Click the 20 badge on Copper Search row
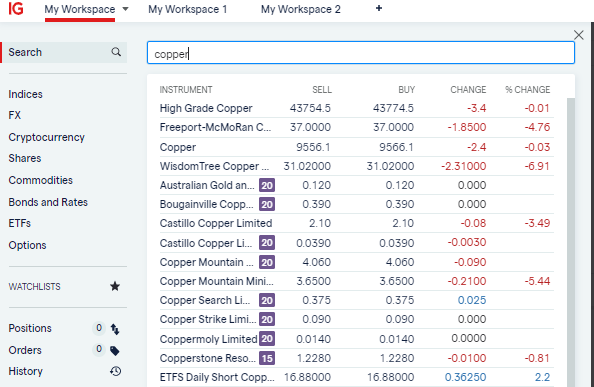 [267, 300]
